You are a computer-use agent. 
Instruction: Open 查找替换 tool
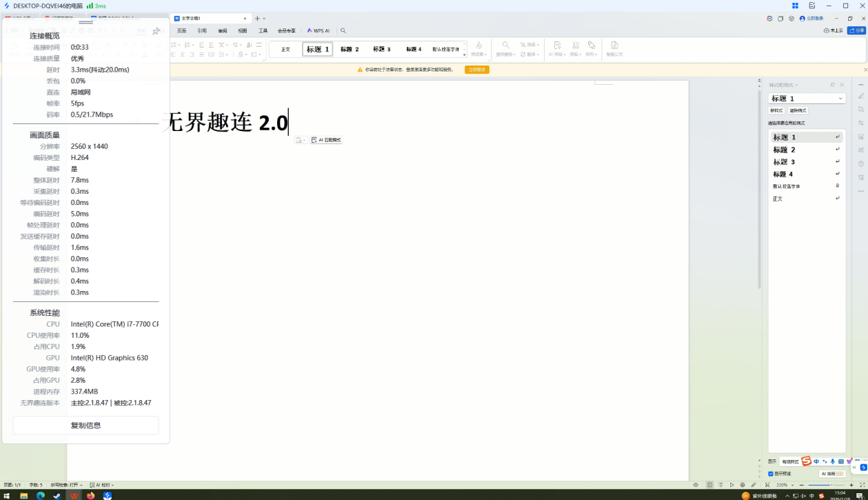(x=505, y=50)
